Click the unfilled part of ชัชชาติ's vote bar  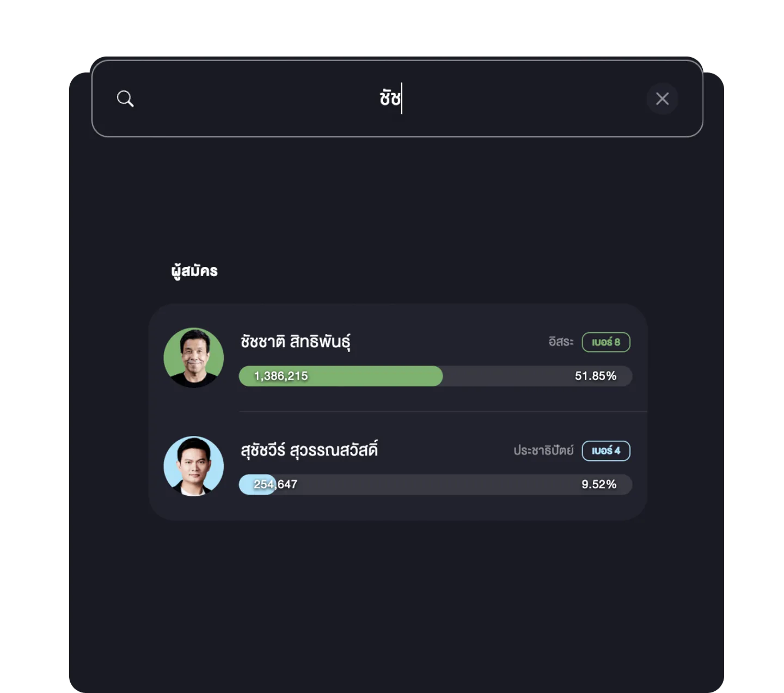(506, 376)
